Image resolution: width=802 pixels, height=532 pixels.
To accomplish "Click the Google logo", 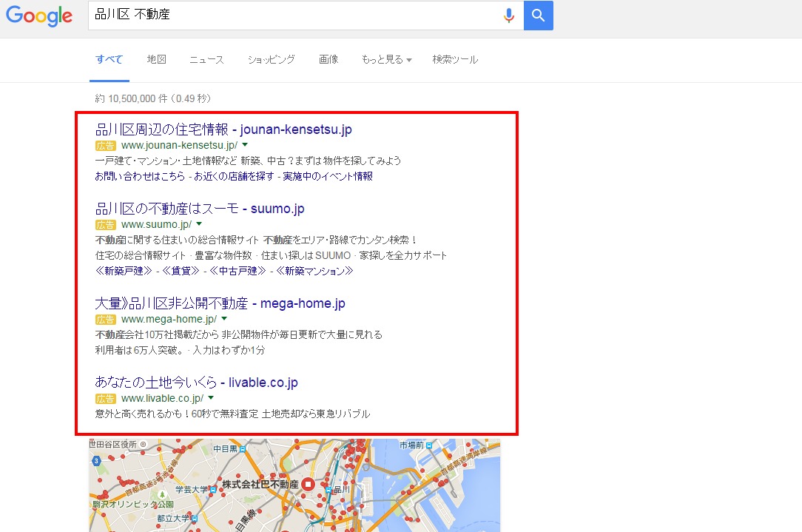I will pos(39,16).
